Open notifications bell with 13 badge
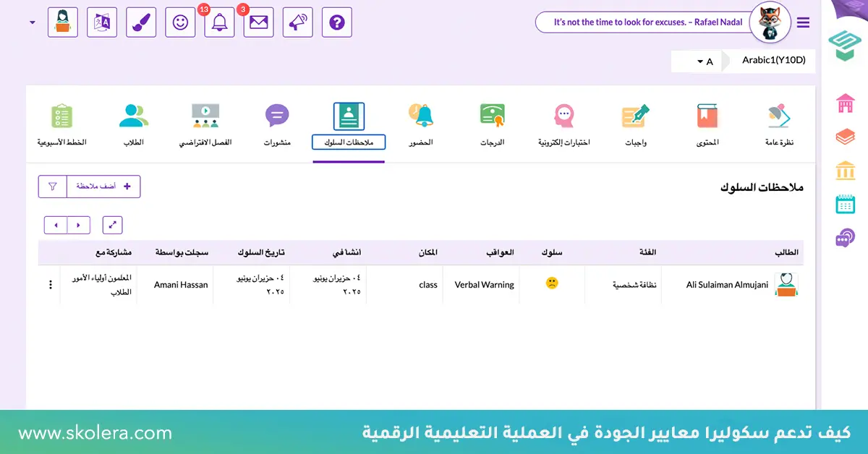This screenshot has width=868, height=454. (x=219, y=22)
